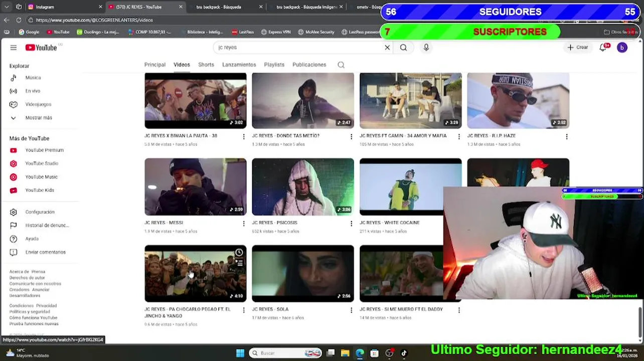Open the Publicaciones channel tab
644x361 pixels.
point(309,65)
